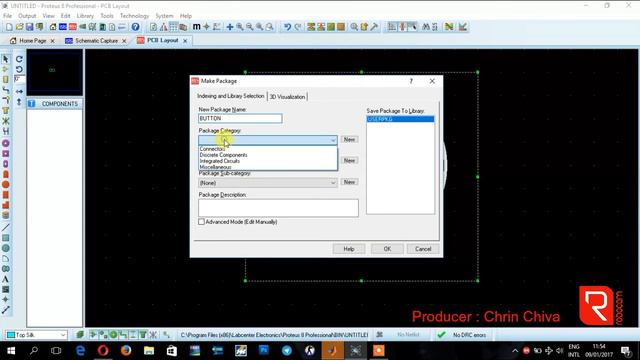Image resolution: width=640 pixels, height=360 pixels.
Task: Toggle the grid display toolbar icon
Action: tap(173, 27)
